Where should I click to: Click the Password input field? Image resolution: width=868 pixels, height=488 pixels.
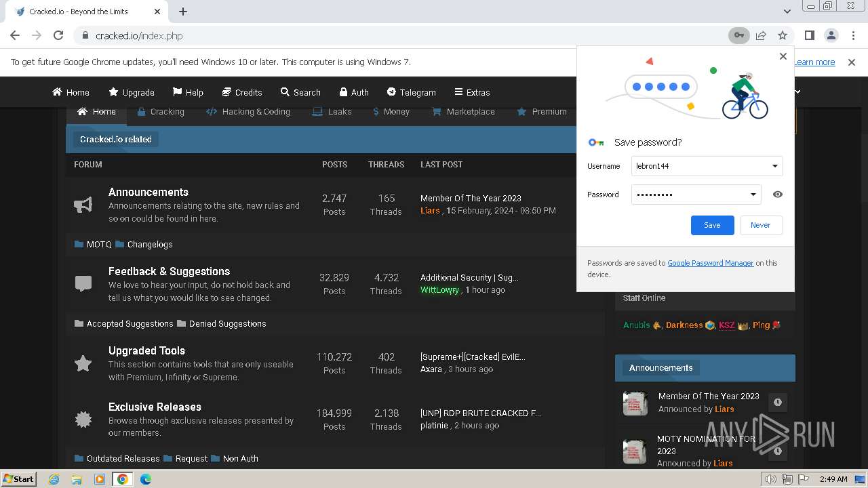click(x=696, y=195)
